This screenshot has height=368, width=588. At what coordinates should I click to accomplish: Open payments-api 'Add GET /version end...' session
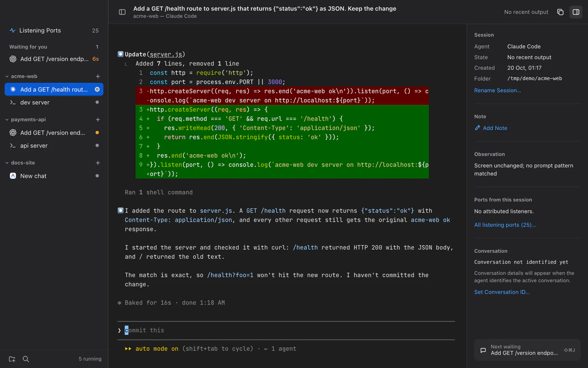pyautogui.click(x=54, y=133)
